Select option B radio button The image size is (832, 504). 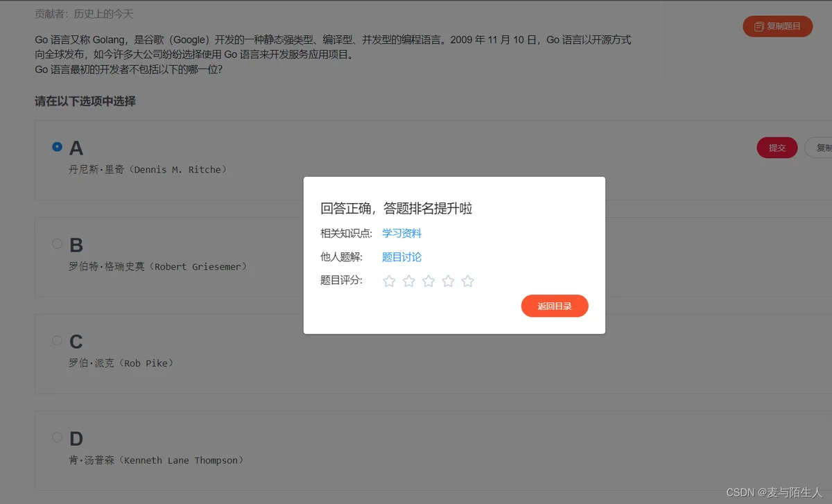coord(57,243)
